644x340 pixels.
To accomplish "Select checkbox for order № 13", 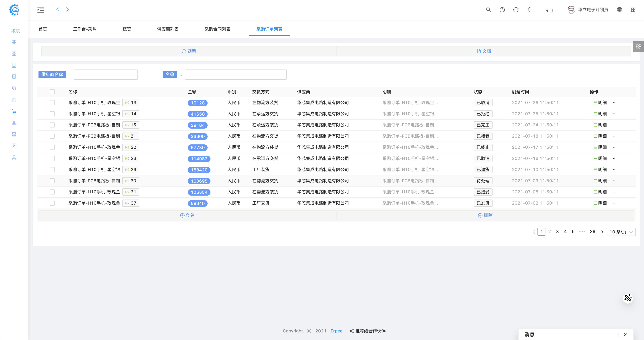I will 52,103.
